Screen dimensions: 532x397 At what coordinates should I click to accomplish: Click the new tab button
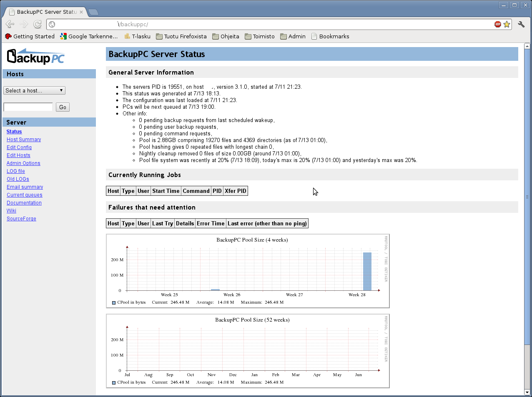pos(93,12)
